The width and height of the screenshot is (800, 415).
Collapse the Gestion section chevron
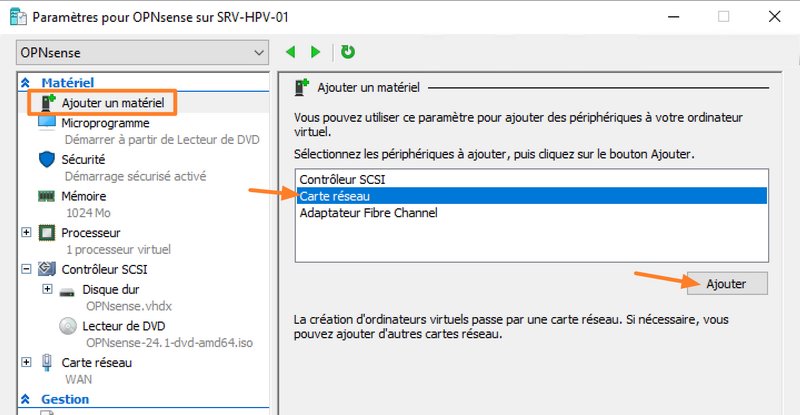25,399
